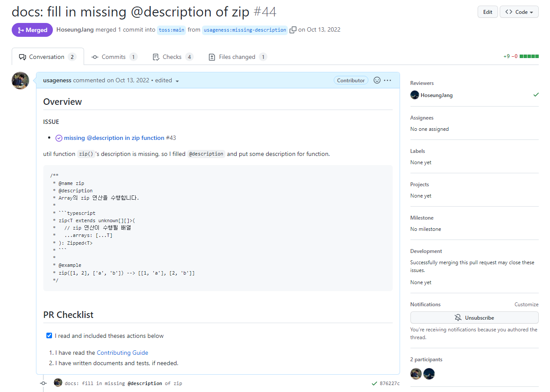This screenshot has height=392, width=550.
Task: Click the Edit title button
Action: tap(488, 12)
